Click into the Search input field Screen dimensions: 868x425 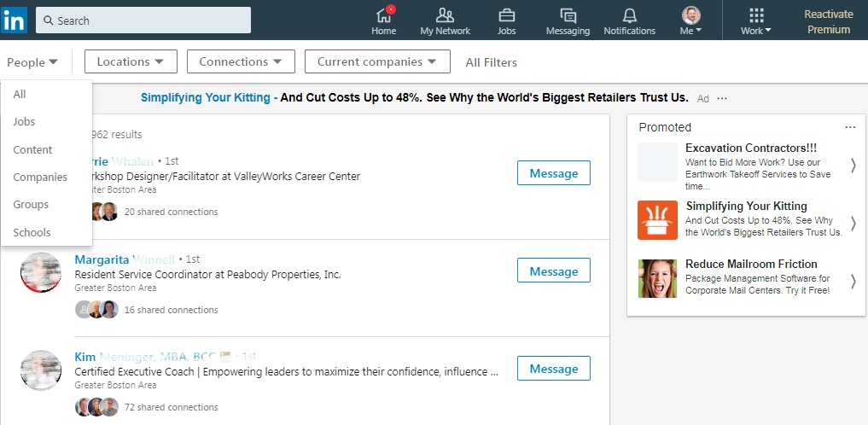click(143, 20)
